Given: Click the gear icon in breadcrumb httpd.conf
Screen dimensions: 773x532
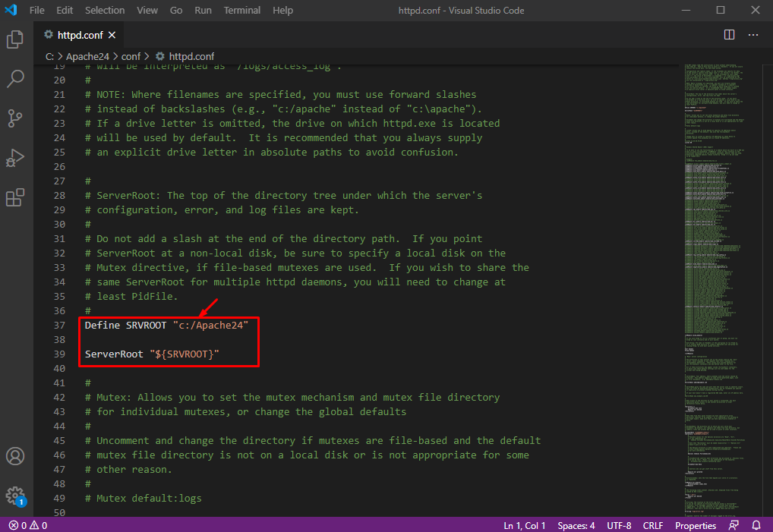Looking at the screenshot, I should click(x=159, y=56).
